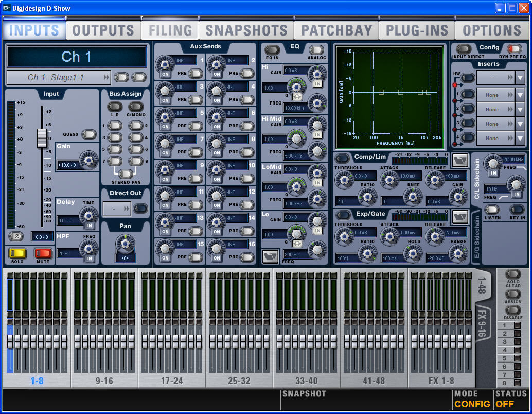Switch to the PLUG-INS tab

(x=417, y=30)
